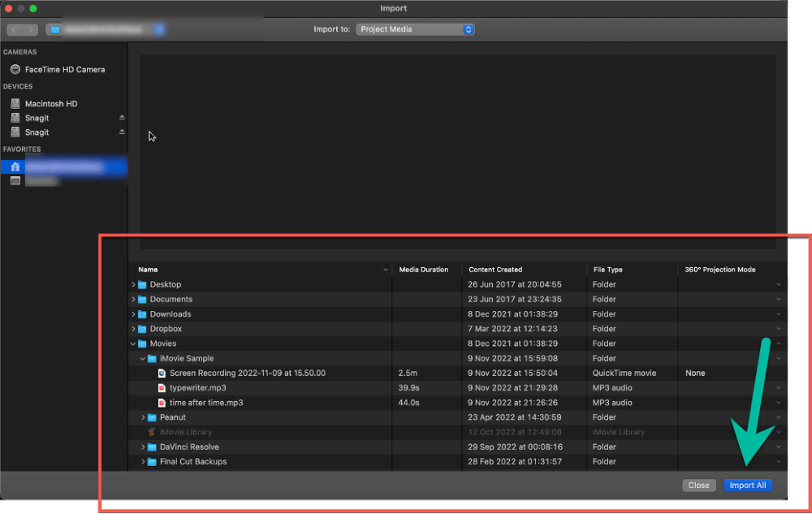Eject the first Snagit device
This screenshot has width=812, height=514.
point(123,117)
